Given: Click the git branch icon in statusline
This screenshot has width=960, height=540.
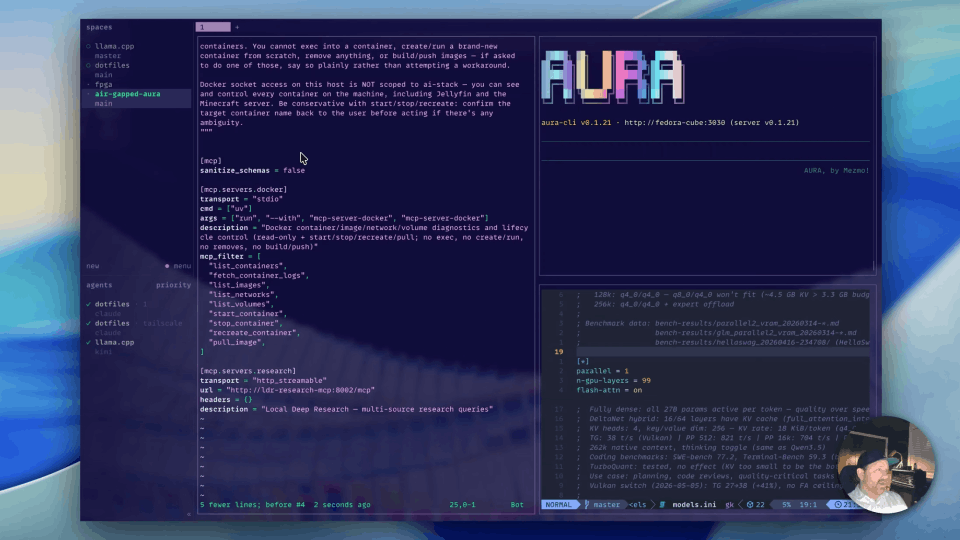Looking at the screenshot, I should point(587,504).
